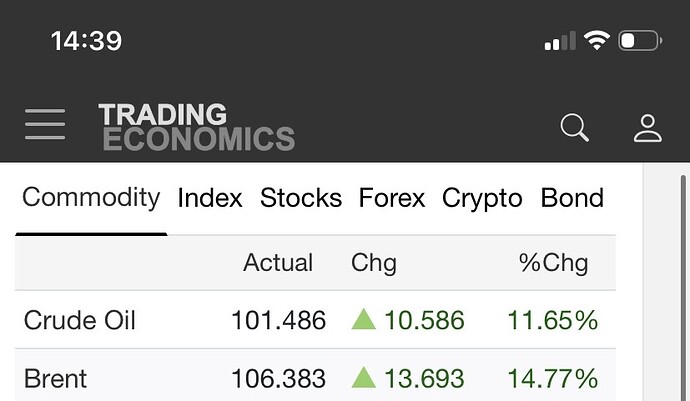Tap the Wi-Fi status icon
Viewport: 690px width, 401px height.
[597, 41]
